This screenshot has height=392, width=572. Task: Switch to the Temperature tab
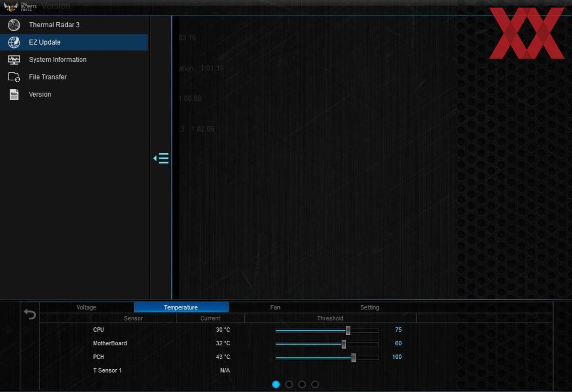coord(181,307)
